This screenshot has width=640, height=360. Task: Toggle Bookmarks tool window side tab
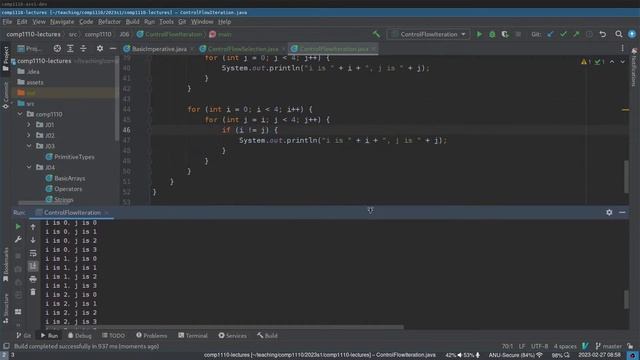5,264
